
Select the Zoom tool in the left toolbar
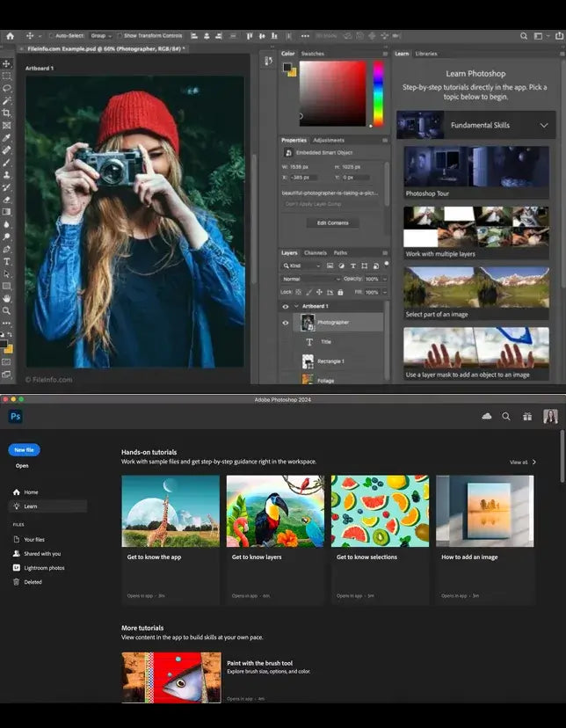[x=6, y=310]
